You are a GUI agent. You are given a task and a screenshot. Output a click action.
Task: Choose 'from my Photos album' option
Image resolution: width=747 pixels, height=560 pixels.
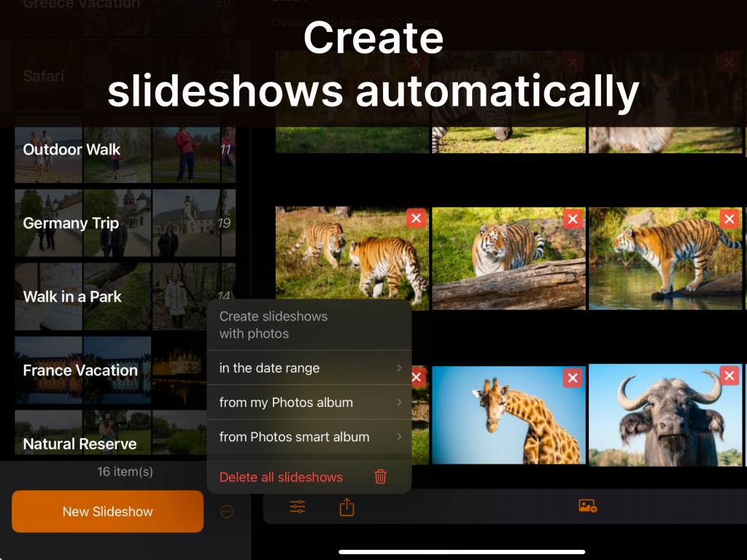pos(309,402)
